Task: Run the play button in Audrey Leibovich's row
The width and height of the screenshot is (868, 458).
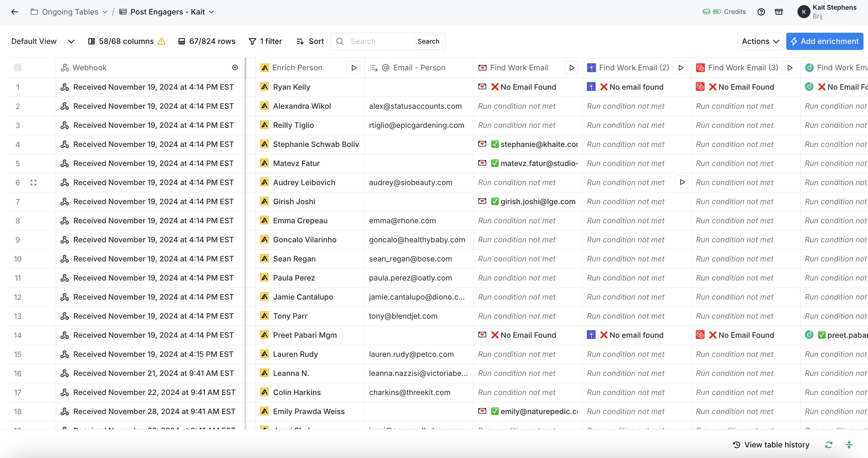Action: [682, 182]
